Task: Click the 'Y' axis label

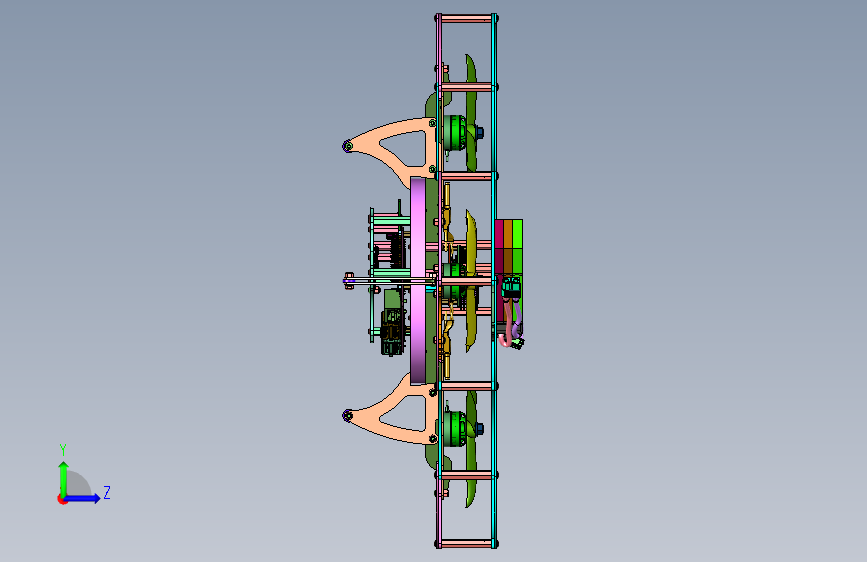Action: tap(63, 450)
